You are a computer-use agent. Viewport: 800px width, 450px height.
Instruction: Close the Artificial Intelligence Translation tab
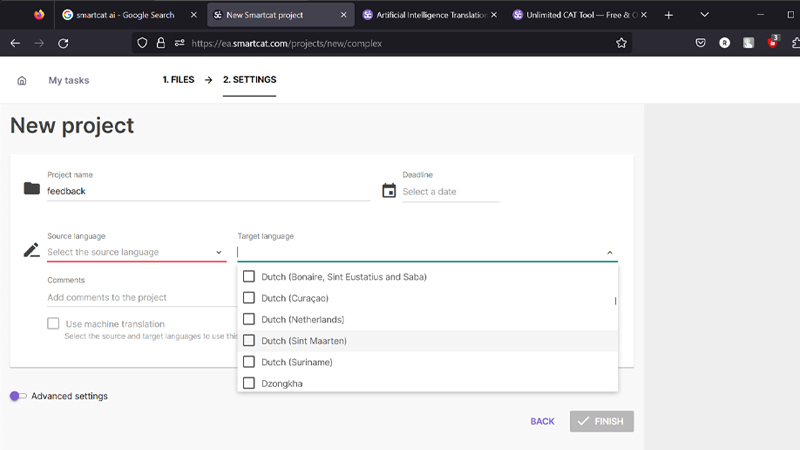point(494,15)
